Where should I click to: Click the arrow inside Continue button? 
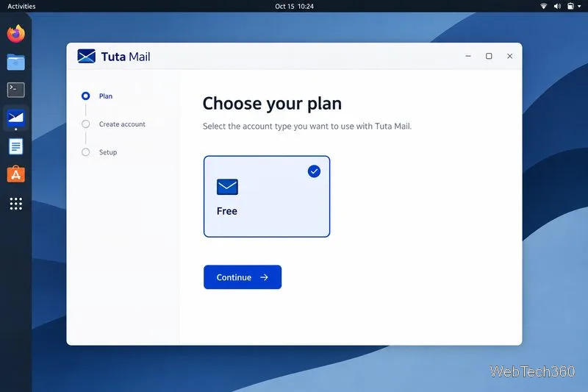point(265,277)
